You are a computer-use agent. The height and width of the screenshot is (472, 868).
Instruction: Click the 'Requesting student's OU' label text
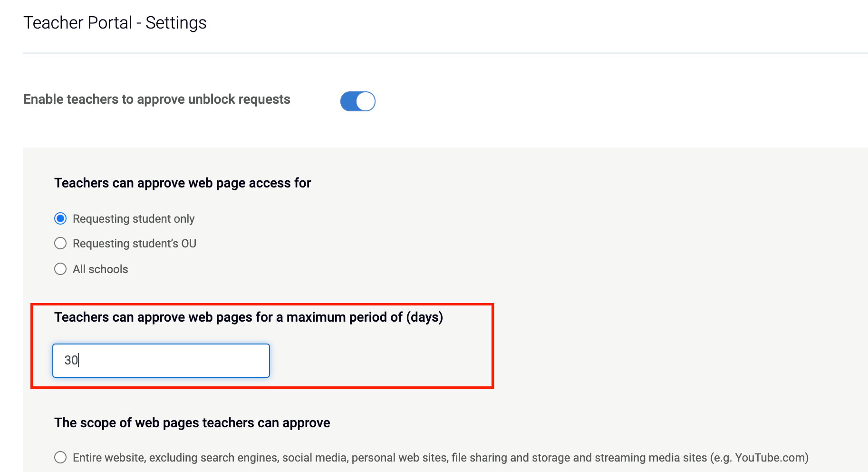135,244
